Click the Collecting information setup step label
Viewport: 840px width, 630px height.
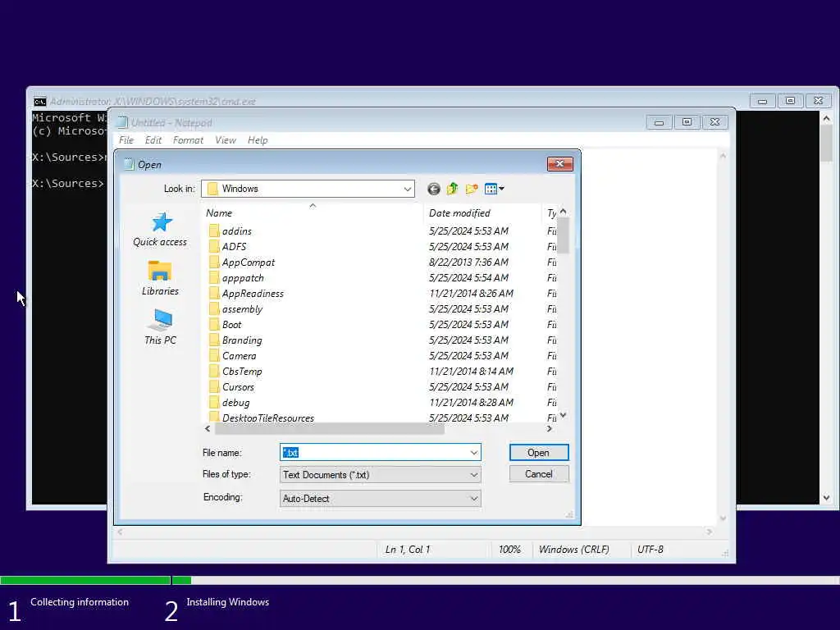pyautogui.click(x=80, y=601)
